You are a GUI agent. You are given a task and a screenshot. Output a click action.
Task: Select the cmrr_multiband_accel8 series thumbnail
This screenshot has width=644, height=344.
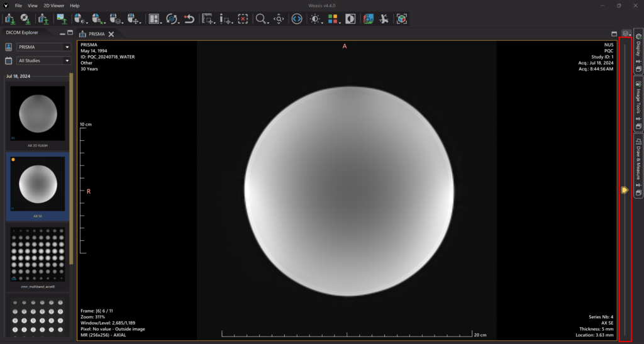coord(38,254)
